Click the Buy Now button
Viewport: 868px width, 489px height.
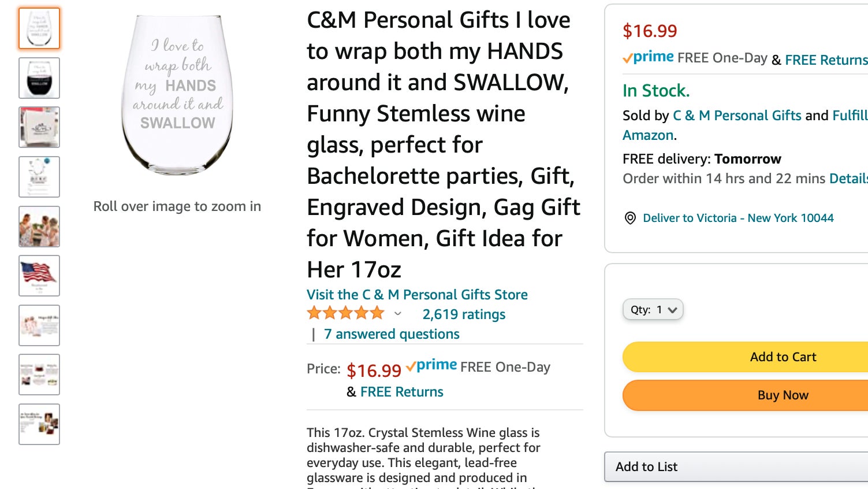[x=783, y=395]
